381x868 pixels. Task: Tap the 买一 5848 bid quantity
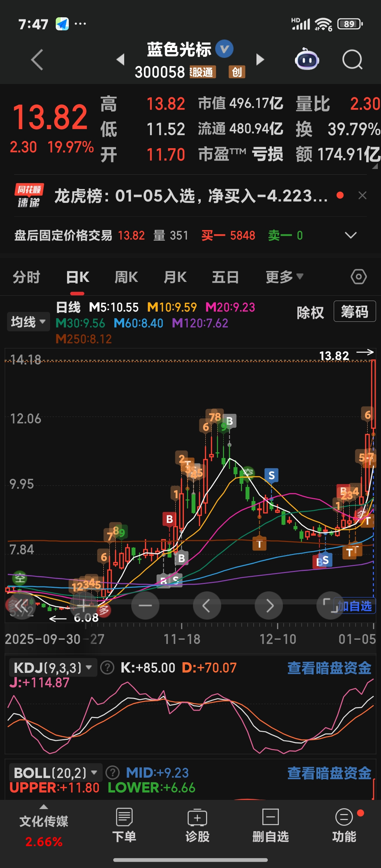[228, 235]
